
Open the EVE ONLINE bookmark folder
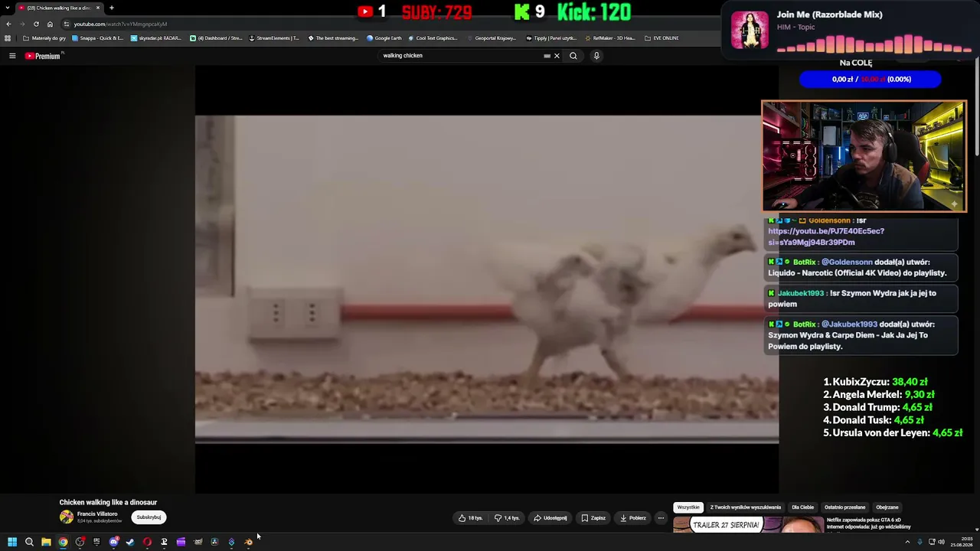coord(661,38)
